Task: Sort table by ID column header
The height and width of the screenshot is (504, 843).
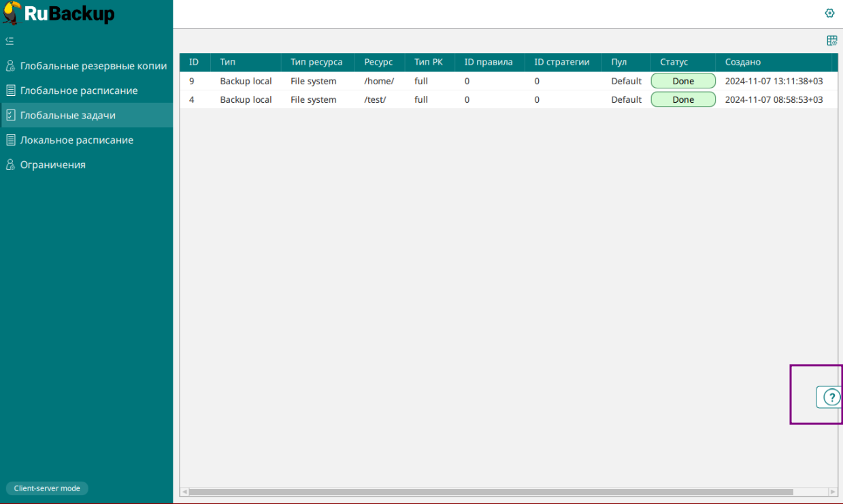Action: (194, 63)
